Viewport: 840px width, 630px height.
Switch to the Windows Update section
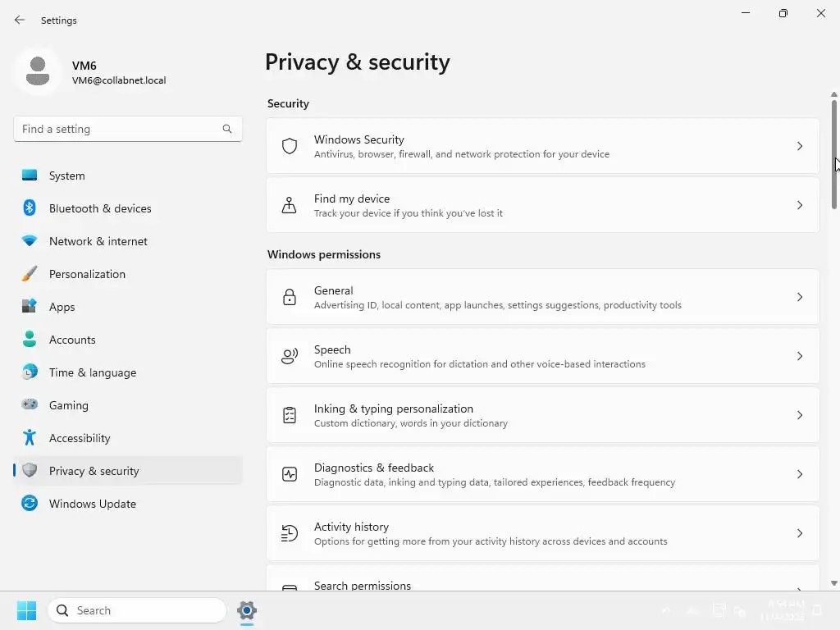click(92, 504)
